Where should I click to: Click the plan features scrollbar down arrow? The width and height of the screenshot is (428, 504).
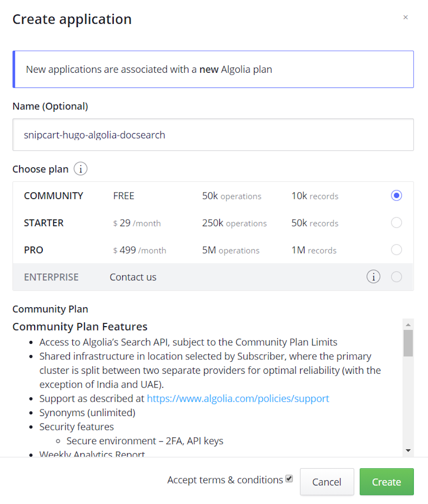coord(408,450)
